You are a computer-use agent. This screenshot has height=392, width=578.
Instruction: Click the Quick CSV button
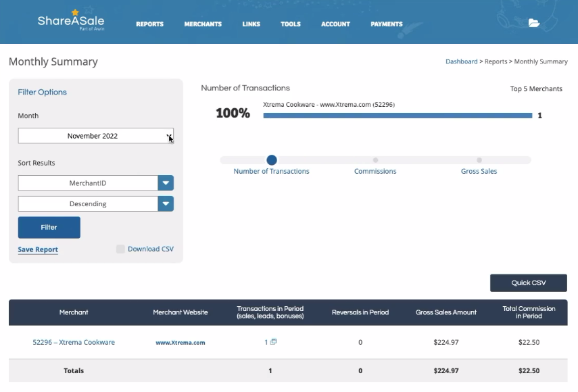point(529,283)
